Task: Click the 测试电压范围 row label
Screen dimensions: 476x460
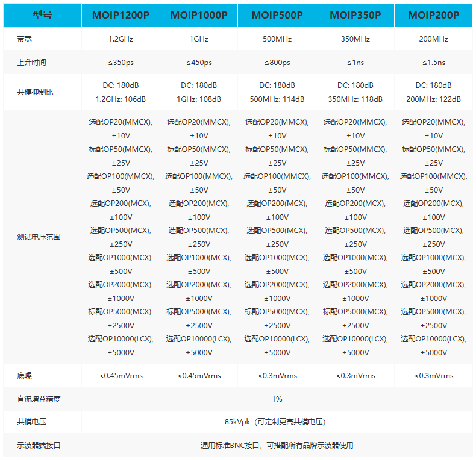Action: (39, 237)
